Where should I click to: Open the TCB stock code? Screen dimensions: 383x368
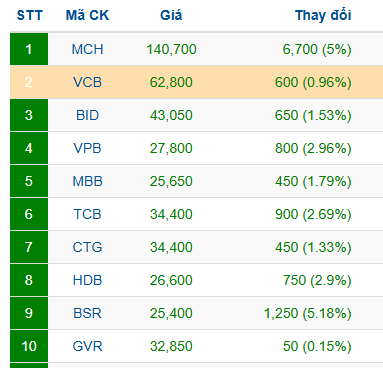(x=87, y=214)
